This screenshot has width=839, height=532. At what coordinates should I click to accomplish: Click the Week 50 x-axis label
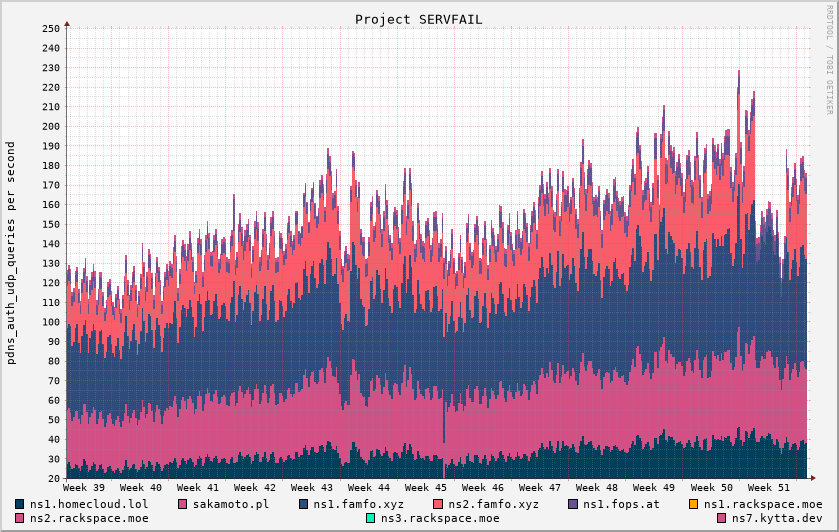pos(711,487)
